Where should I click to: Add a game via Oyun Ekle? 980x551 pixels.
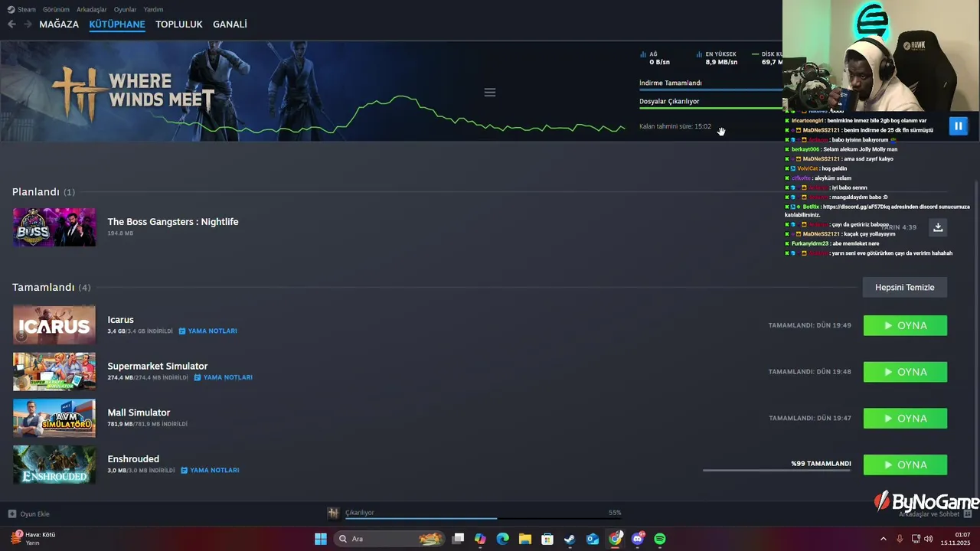pos(29,514)
